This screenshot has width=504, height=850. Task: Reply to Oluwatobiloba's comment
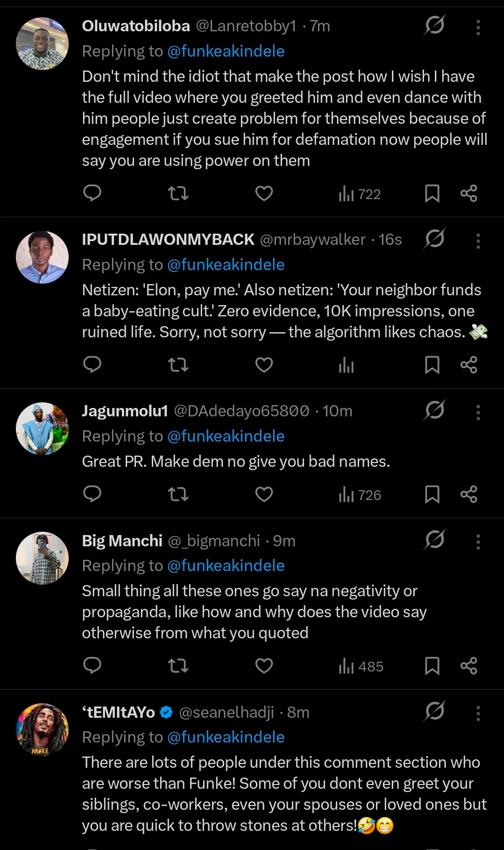point(92,193)
